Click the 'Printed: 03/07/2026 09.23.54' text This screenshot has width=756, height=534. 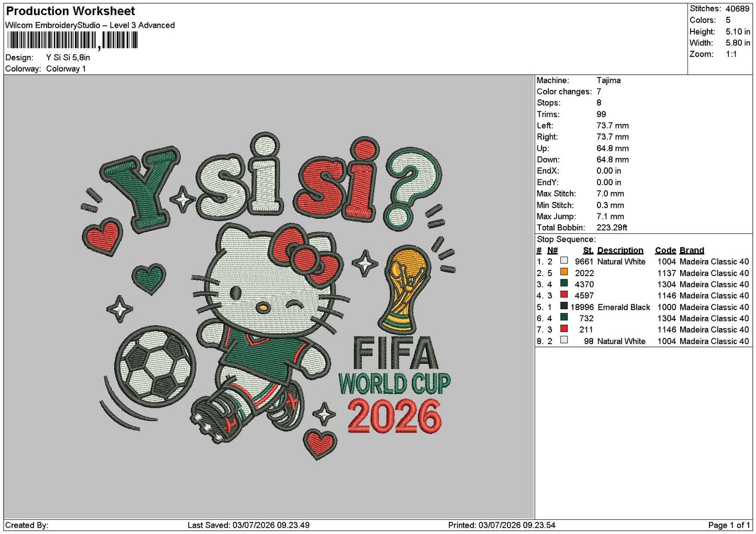tap(502, 525)
